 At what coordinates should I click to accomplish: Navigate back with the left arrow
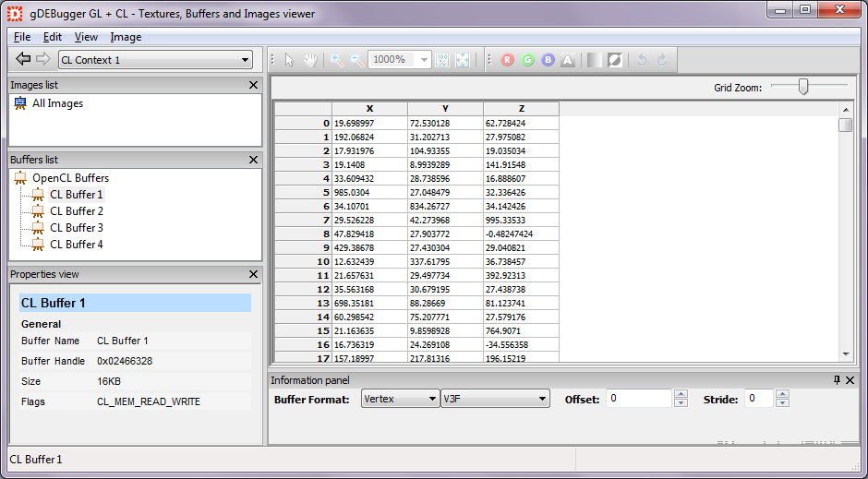[x=23, y=60]
